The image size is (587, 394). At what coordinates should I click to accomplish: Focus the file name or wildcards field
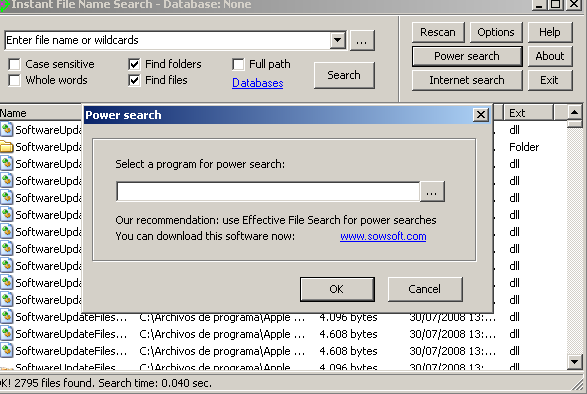(x=167, y=40)
